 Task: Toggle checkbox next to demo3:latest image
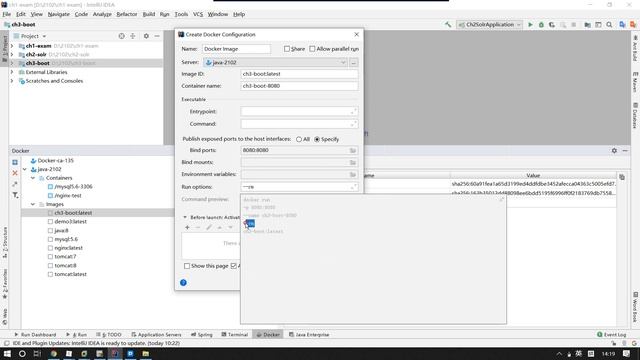pos(50,222)
